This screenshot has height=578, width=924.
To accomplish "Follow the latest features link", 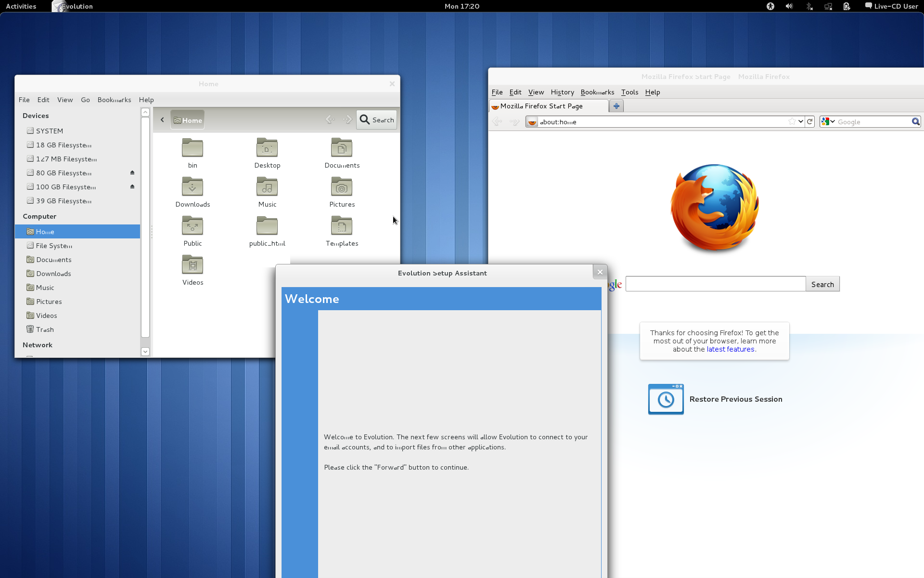I will [730, 349].
